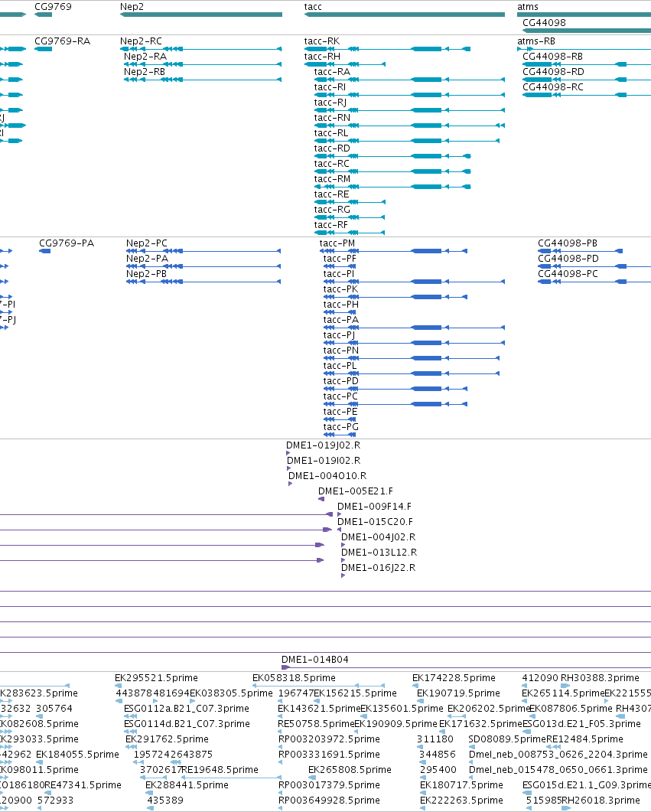Select the tacc-PD protein label
The height and width of the screenshot is (812, 651).
click(341, 380)
